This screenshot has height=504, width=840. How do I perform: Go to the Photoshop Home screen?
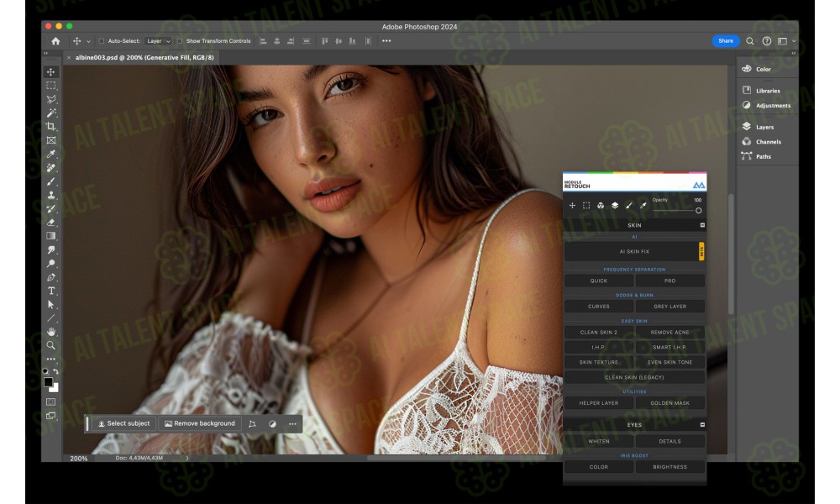[x=55, y=40]
